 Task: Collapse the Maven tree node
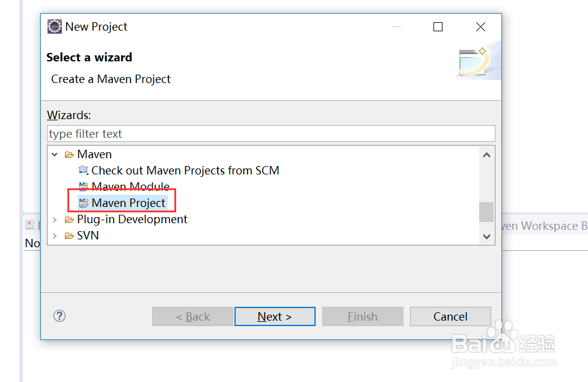pos(55,155)
